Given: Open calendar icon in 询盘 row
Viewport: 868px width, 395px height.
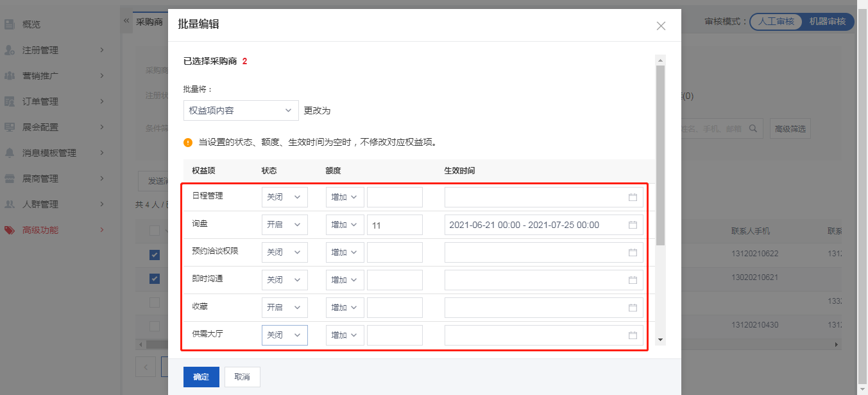Looking at the screenshot, I should (x=633, y=225).
